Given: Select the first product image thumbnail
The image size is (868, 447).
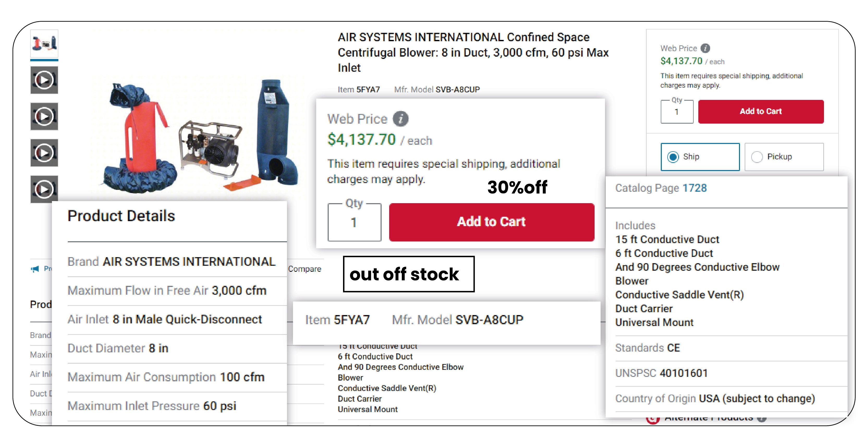Looking at the screenshot, I should click(44, 44).
